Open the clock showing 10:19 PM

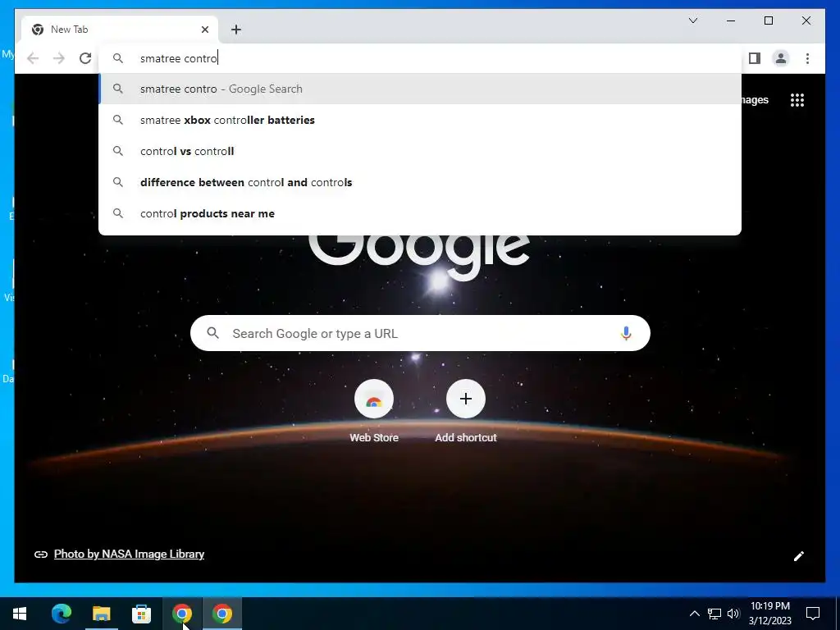point(769,614)
